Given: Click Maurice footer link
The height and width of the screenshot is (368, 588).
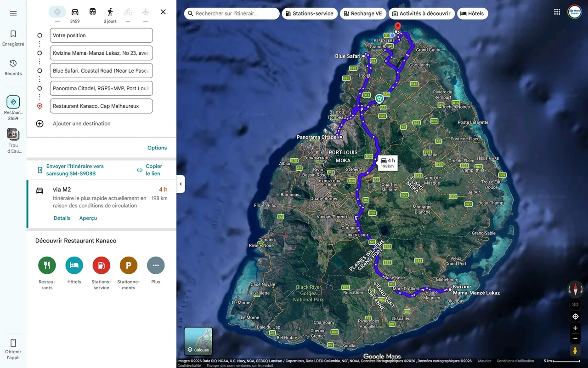Looking at the screenshot, I should tap(485, 361).
